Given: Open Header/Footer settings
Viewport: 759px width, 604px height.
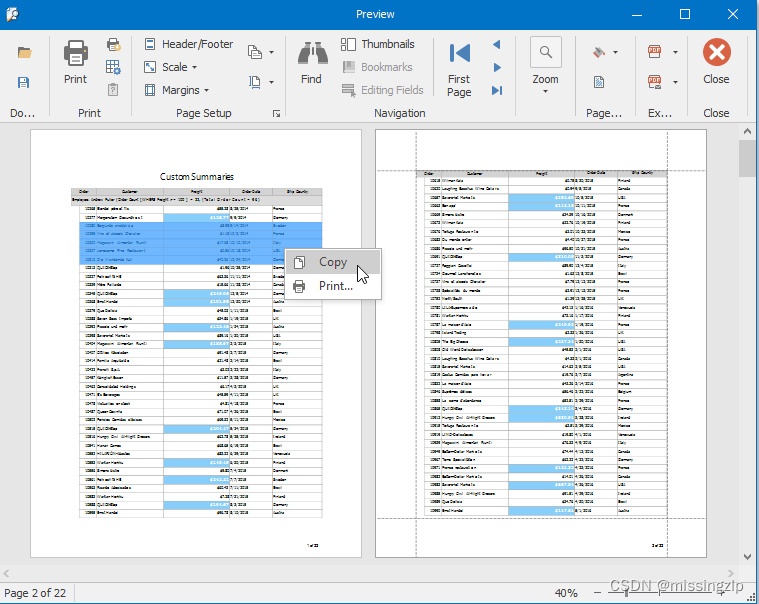Looking at the screenshot, I should pos(188,44).
